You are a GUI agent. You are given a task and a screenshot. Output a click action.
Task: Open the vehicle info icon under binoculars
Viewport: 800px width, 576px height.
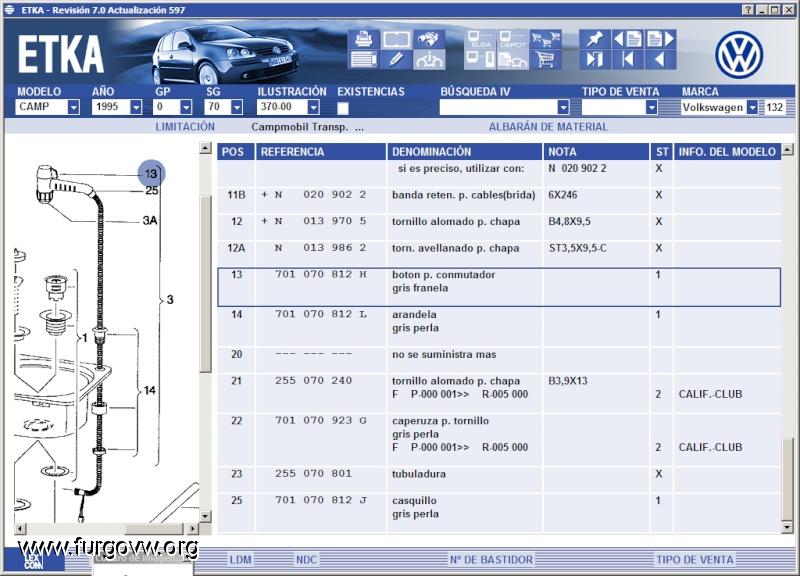click(429, 60)
